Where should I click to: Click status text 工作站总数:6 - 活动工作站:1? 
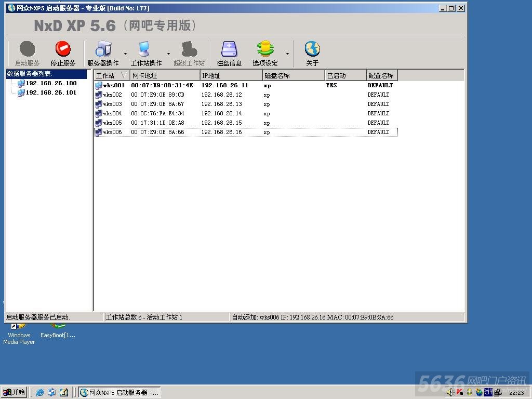(144, 317)
